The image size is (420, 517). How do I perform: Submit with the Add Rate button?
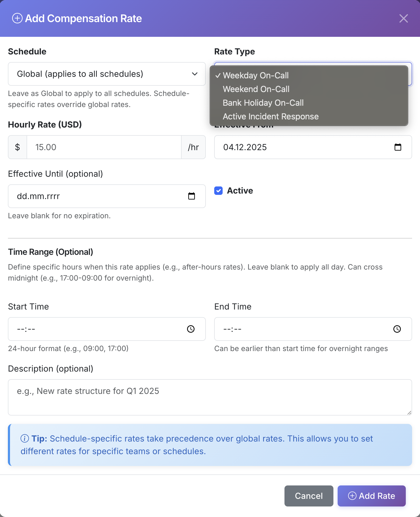(371, 496)
